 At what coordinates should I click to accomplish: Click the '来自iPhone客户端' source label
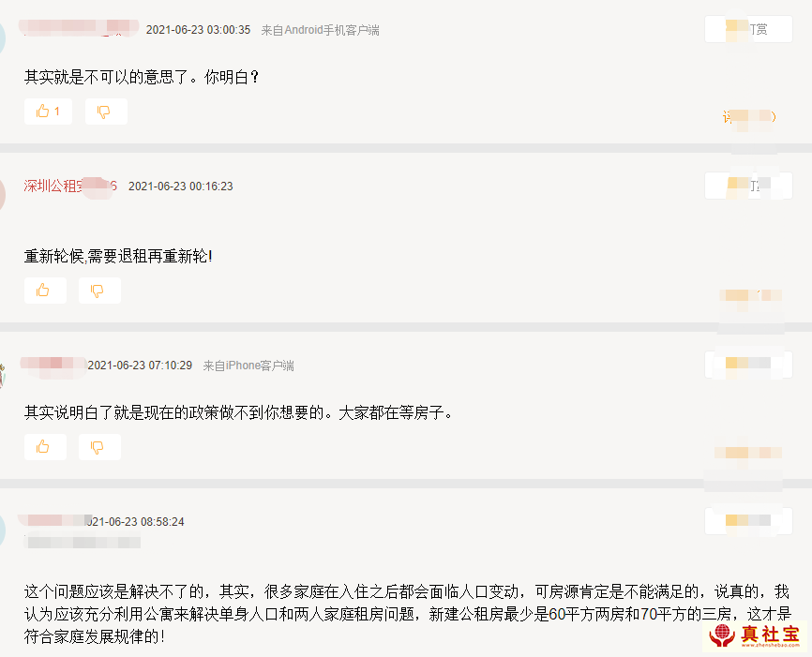click(248, 366)
